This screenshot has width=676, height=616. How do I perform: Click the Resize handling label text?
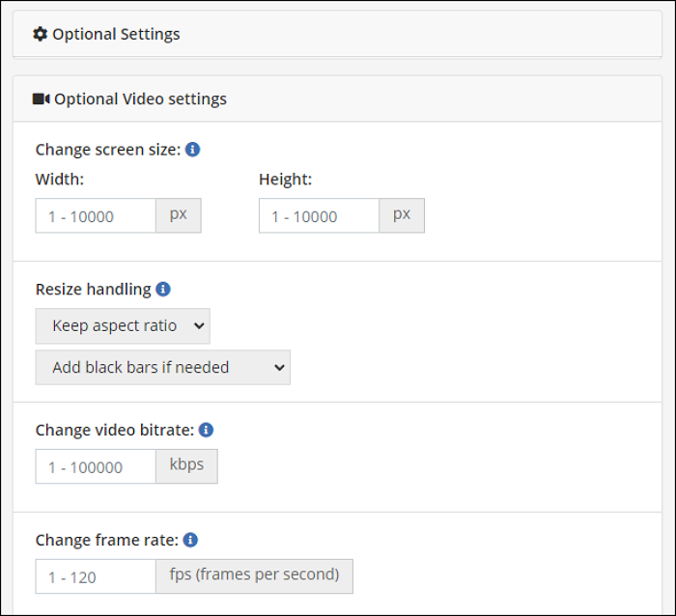pos(93,289)
